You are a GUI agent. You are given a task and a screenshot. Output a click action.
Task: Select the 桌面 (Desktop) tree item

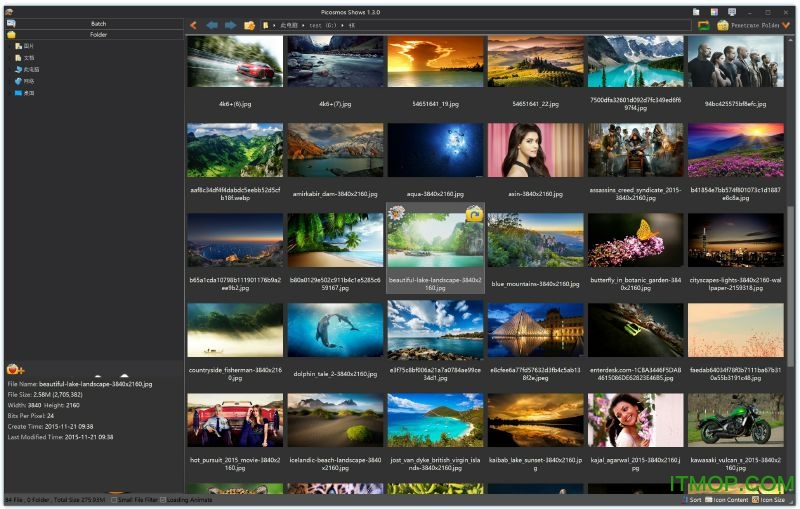coord(28,93)
